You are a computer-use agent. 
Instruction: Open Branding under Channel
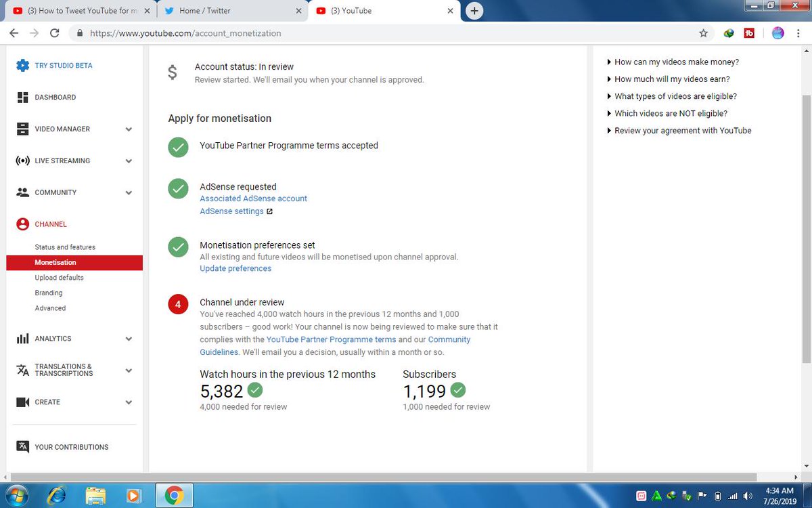[49, 293]
